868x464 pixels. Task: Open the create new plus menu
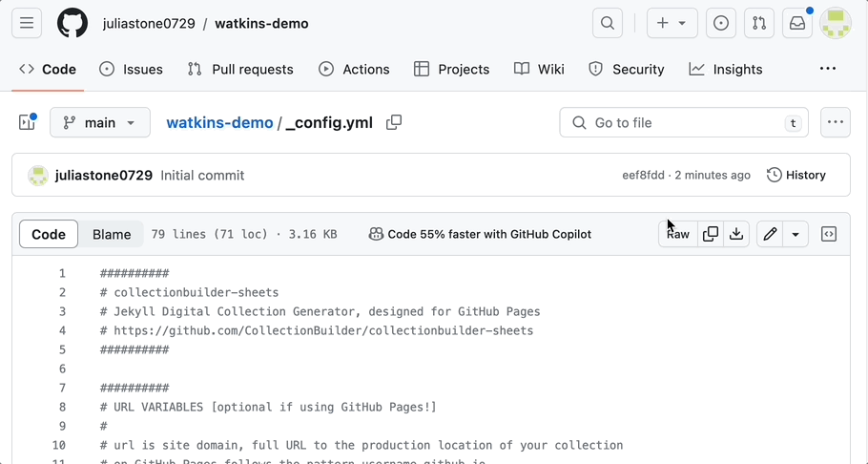672,23
